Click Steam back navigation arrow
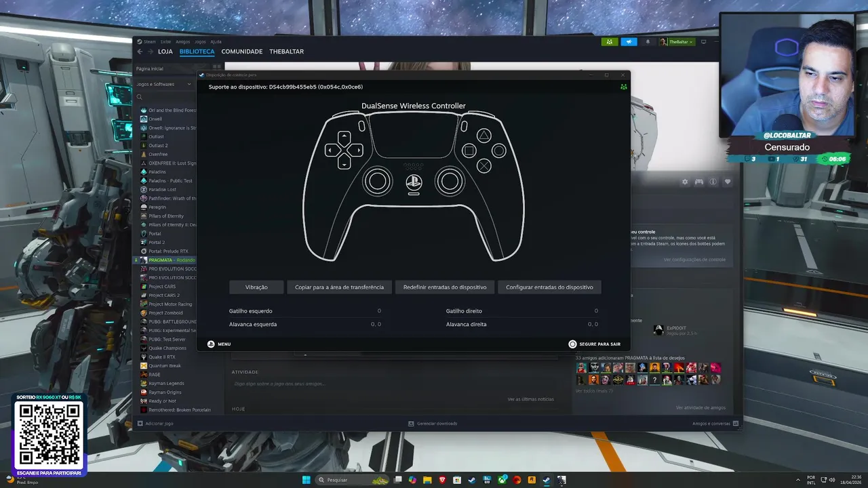 (140, 52)
